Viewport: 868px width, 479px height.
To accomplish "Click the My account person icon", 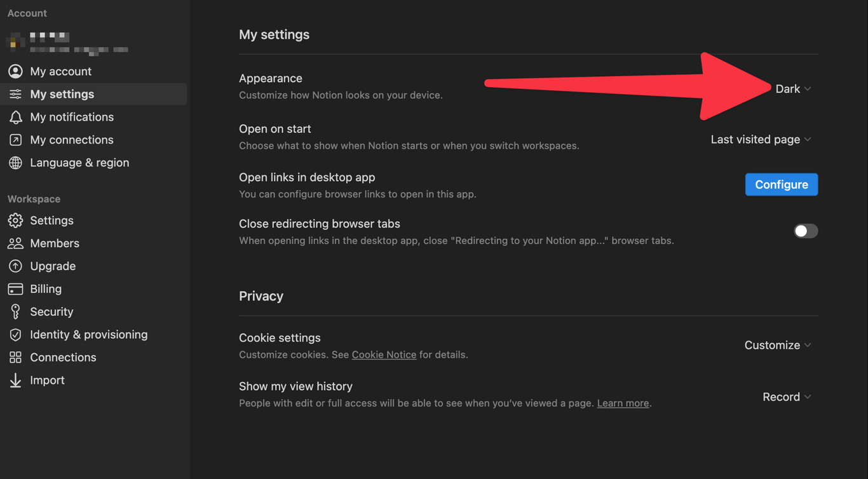I will [x=15, y=71].
